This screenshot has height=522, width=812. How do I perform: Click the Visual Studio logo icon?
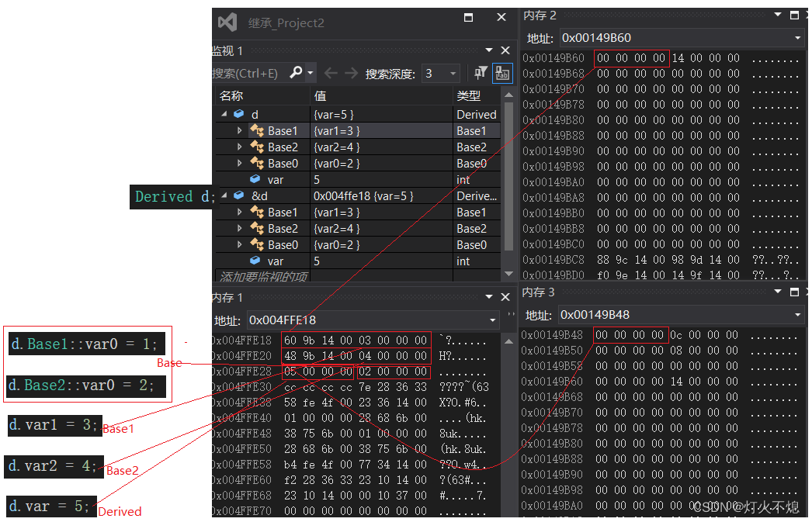227,22
